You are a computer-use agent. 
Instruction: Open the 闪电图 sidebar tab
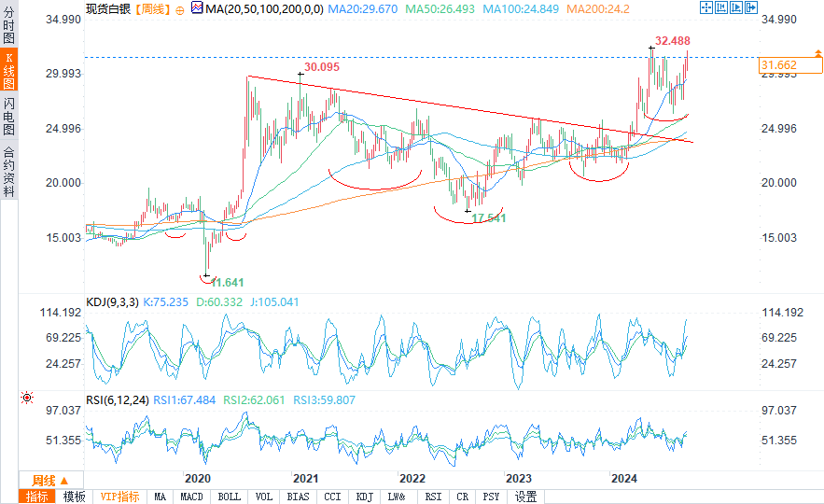pos(9,116)
